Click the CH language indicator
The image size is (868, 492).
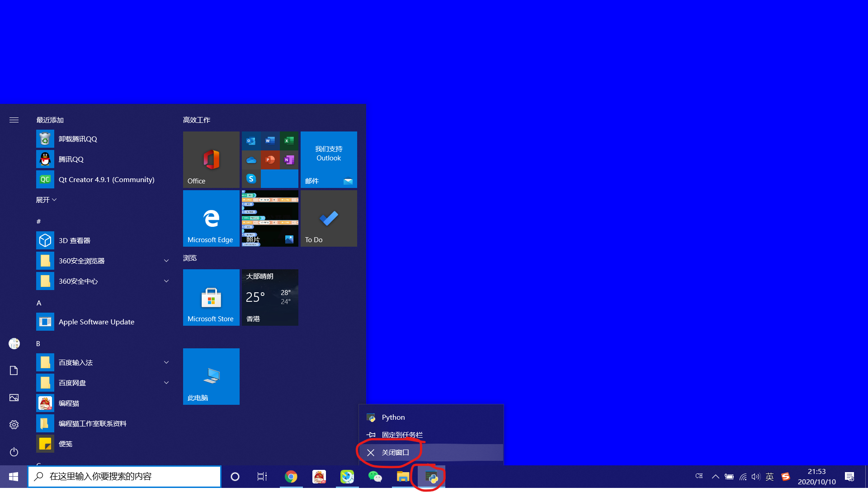click(x=699, y=476)
